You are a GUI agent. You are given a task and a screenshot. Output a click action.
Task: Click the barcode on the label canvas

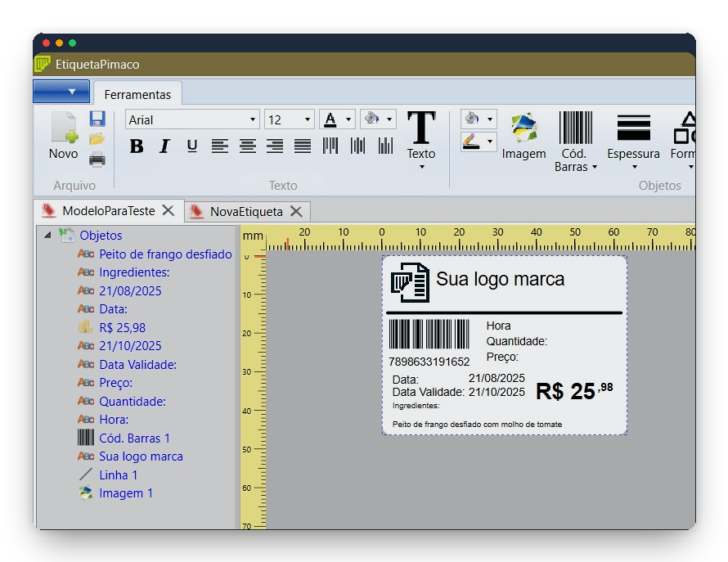(x=429, y=334)
